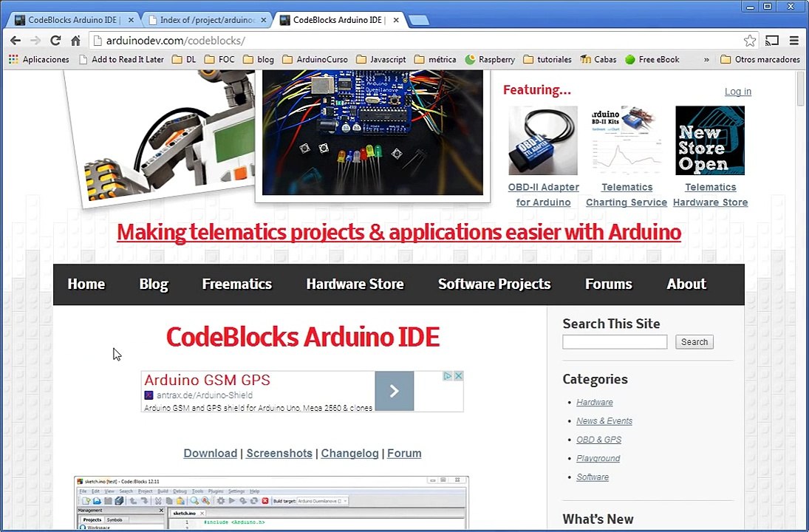The image size is (809, 532).
Task: Open the Hardware category link
Action: (x=594, y=403)
